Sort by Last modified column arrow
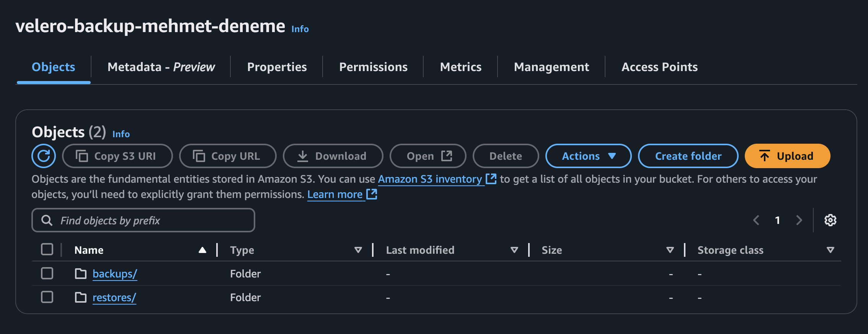The width and height of the screenshot is (868, 334). pos(514,250)
